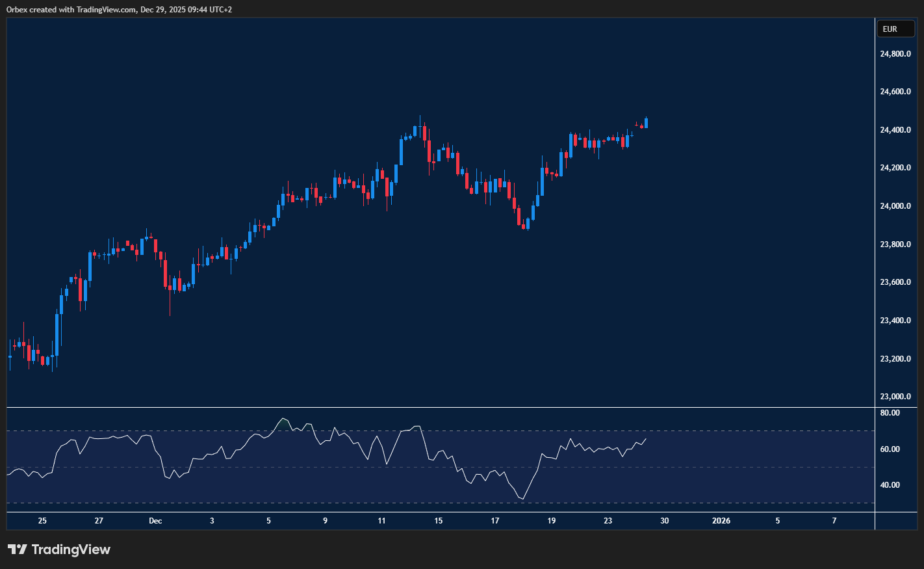This screenshot has width=924, height=569.
Task: Click the latest blue candle at chart's right end
Action: pos(646,123)
